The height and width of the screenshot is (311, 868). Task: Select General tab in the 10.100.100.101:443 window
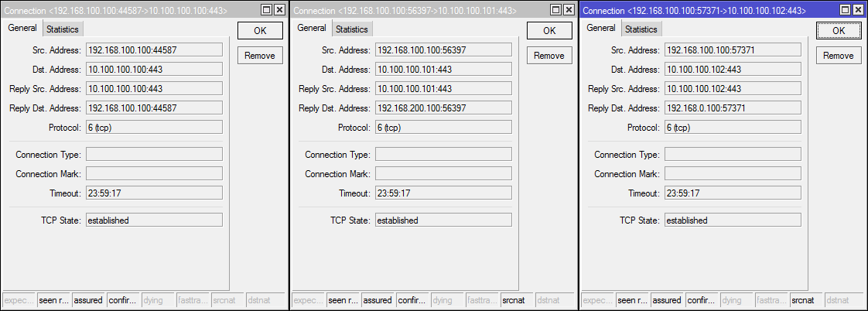(312, 29)
